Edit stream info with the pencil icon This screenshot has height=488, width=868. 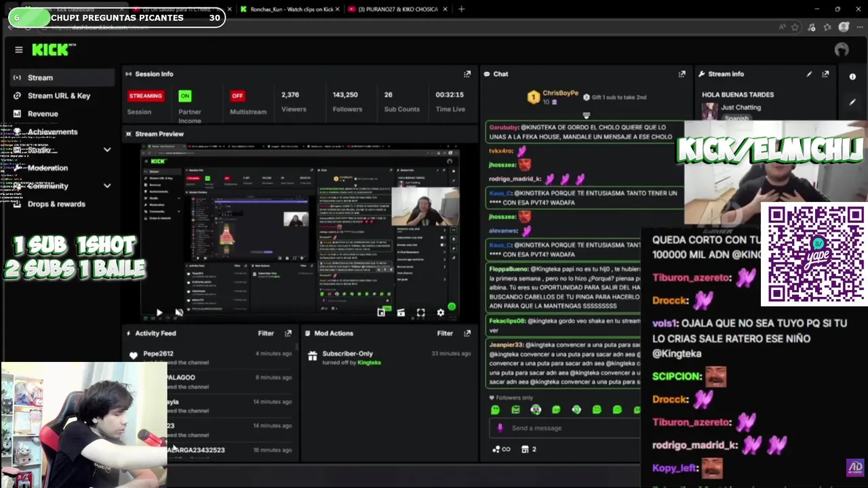[x=809, y=74]
